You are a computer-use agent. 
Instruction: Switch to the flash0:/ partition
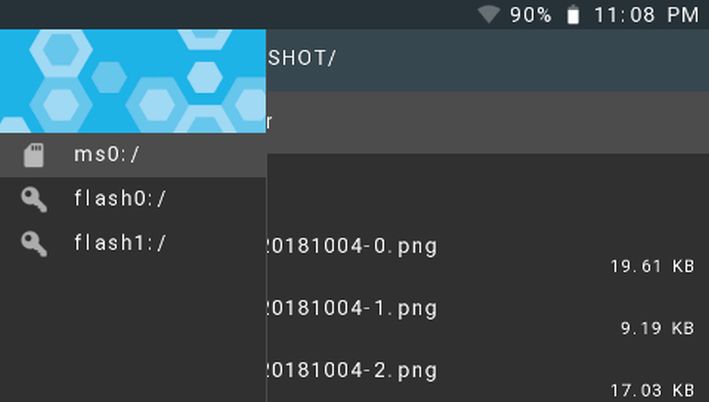(133, 199)
